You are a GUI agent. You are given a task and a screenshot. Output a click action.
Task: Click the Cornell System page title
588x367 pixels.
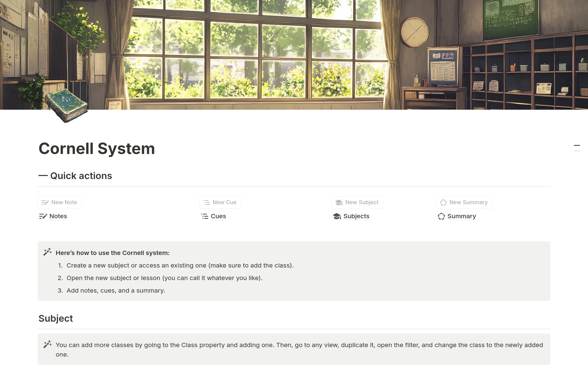[x=96, y=149]
